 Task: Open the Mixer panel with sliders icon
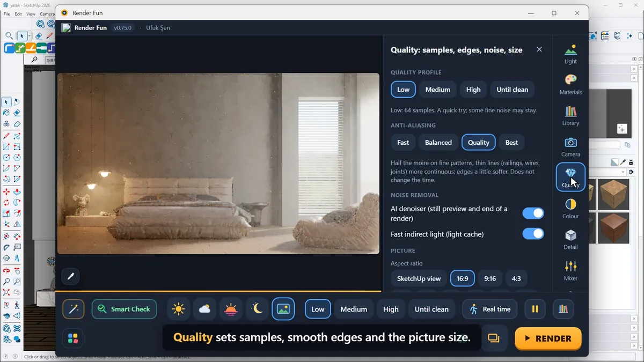(x=570, y=270)
